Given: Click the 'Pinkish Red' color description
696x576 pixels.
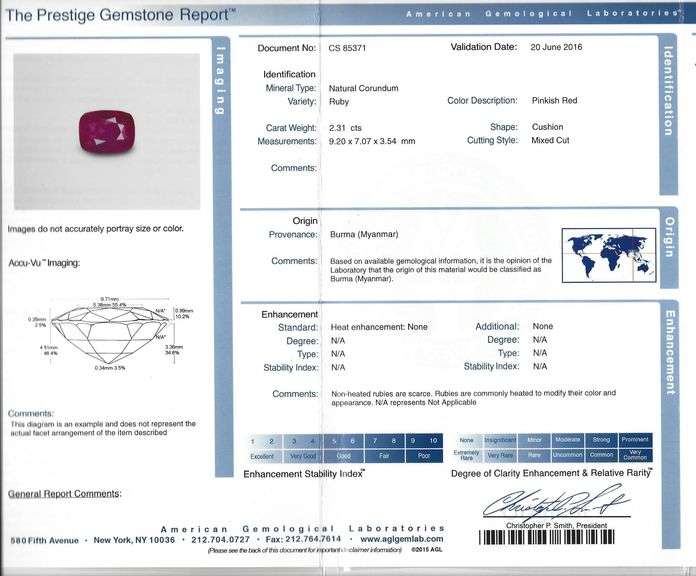Looking at the screenshot, I should click(x=554, y=100).
